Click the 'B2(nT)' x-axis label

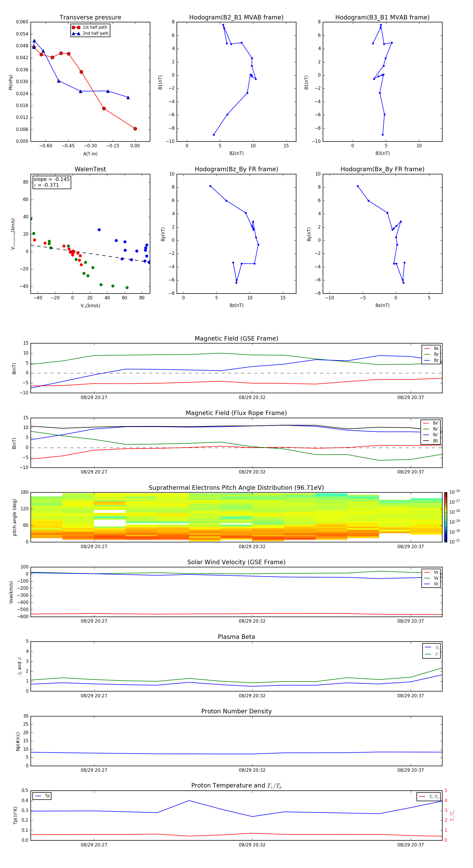[236, 153]
